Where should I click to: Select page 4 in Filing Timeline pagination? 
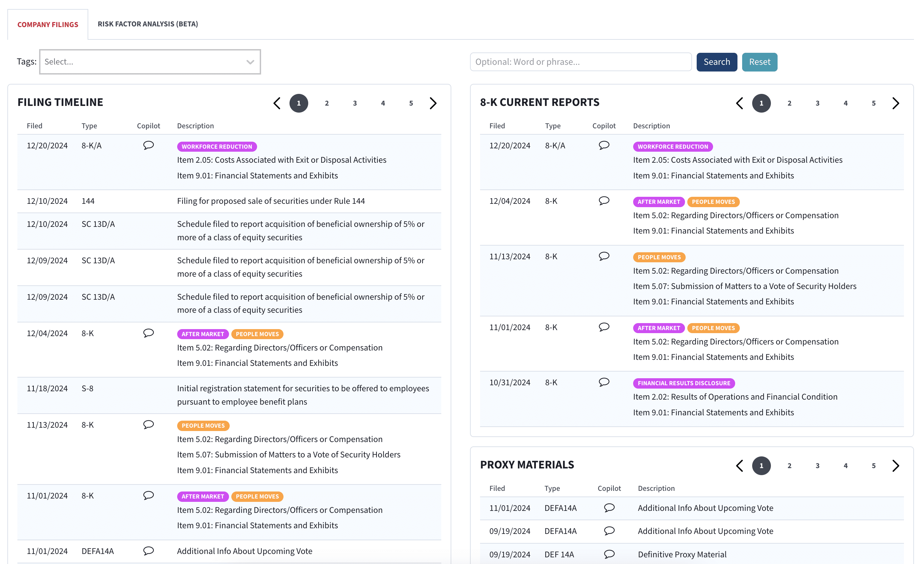383,103
